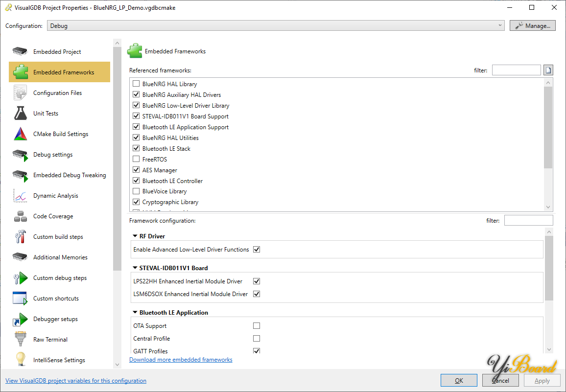The height and width of the screenshot is (392, 566).
Task: Toggle Enable Advanced Low-Level Driver Functions
Action: coord(257,250)
